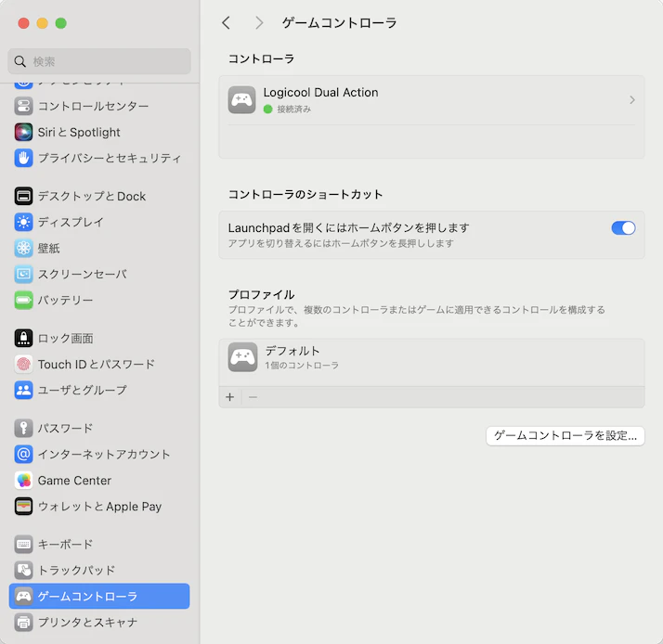Click the ロック画面 lock icon

pyautogui.click(x=23, y=339)
